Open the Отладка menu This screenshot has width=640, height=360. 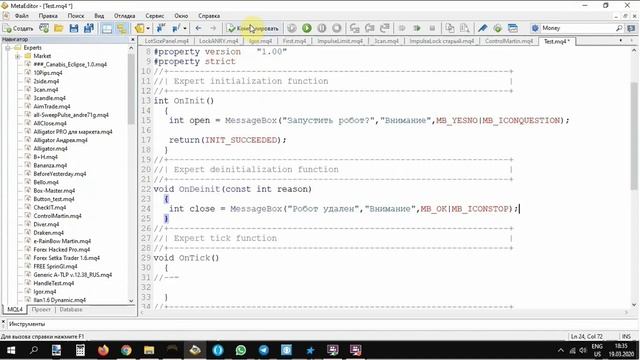124,16
